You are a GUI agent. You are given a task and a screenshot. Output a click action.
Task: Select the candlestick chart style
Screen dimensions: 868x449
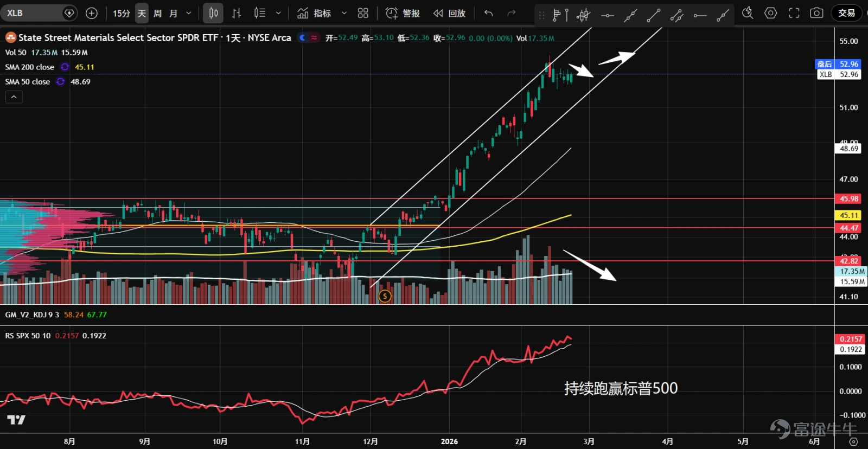coord(213,13)
